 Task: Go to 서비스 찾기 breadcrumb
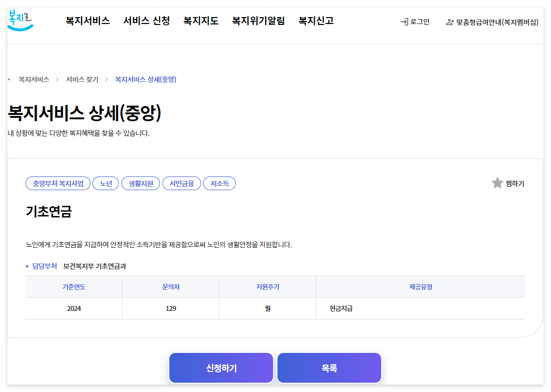pyautogui.click(x=82, y=79)
